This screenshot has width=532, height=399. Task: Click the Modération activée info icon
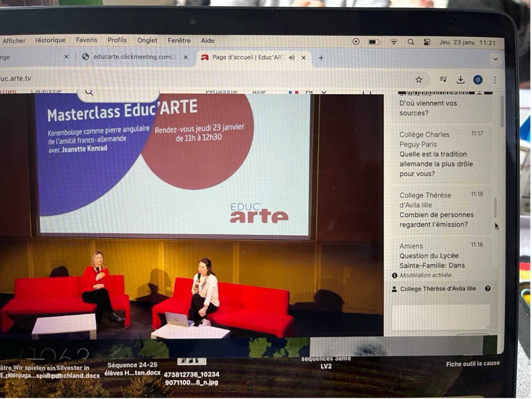click(394, 275)
